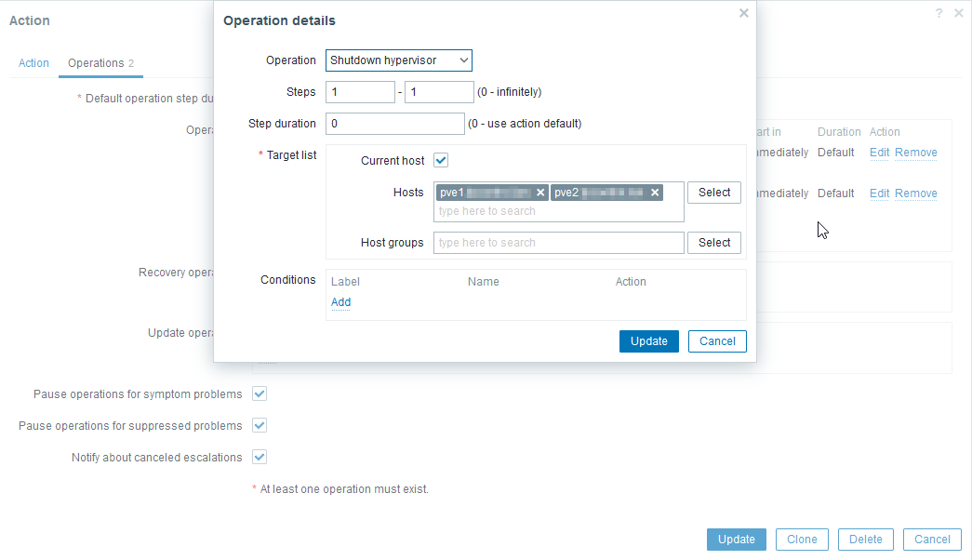Click Select button next to Hosts
972x560 pixels.
pos(713,193)
